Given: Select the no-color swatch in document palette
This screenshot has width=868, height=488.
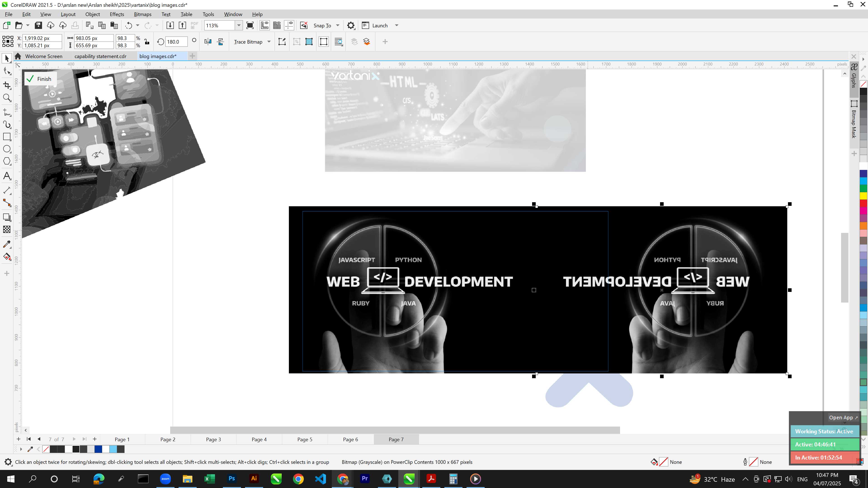Looking at the screenshot, I should 46,449.
